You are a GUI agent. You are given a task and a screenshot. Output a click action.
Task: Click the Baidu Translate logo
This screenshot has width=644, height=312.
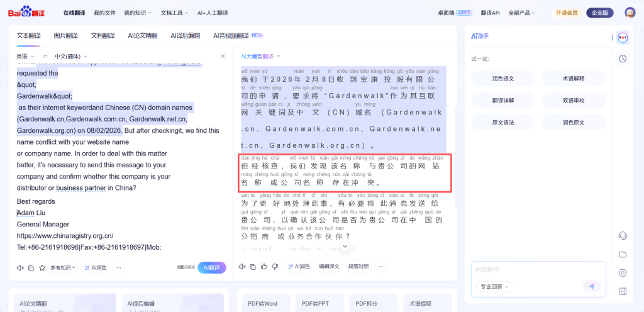click(26, 13)
